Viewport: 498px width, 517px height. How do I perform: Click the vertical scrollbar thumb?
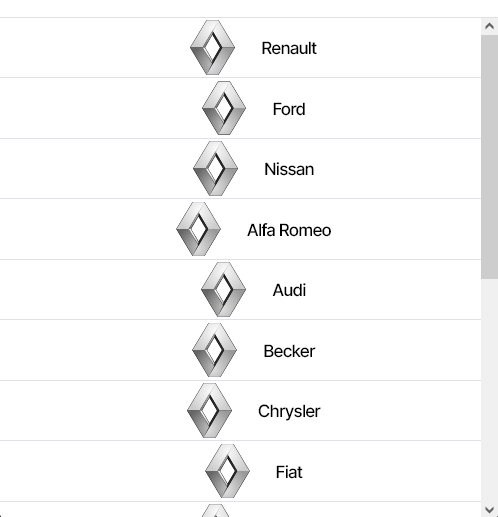pyautogui.click(x=489, y=157)
